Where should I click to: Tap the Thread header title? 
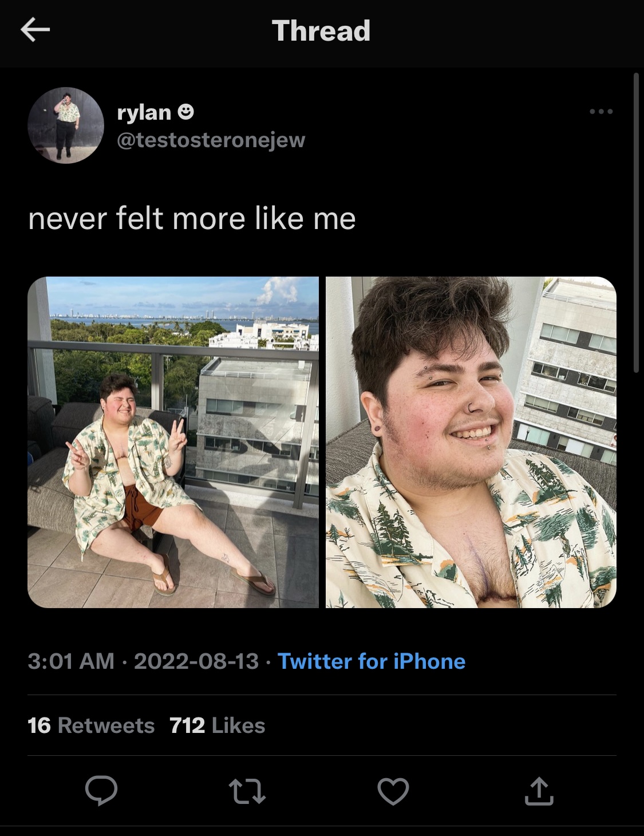pyautogui.click(x=321, y=30)
